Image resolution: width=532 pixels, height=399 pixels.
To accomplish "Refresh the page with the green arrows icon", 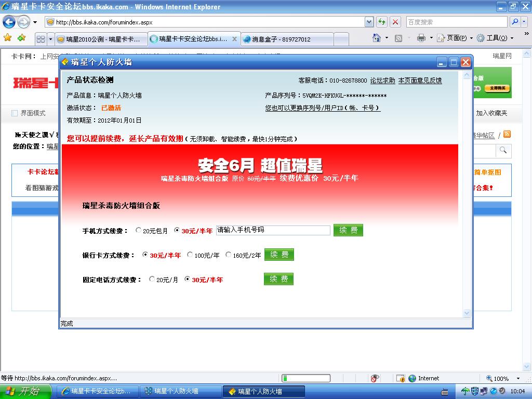I will pyautogui.click(x=382, y=22).
